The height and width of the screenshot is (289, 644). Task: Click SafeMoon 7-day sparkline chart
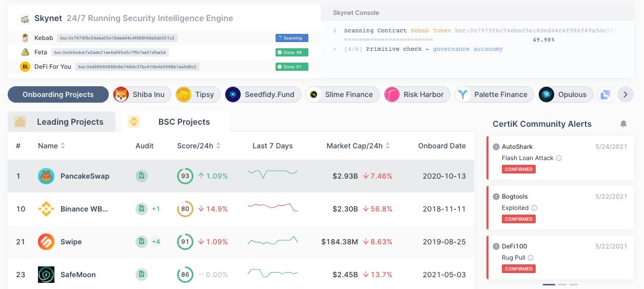click(x=272, y=272)
